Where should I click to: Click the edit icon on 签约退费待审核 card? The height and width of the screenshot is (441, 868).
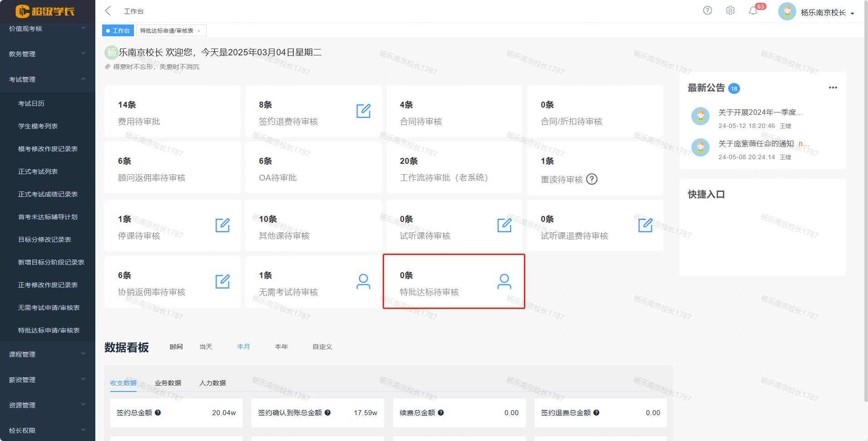[363, 112]
